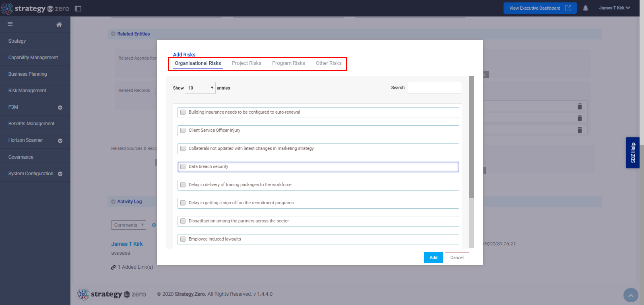Open the Comments type dropdown

click(128, 225)
